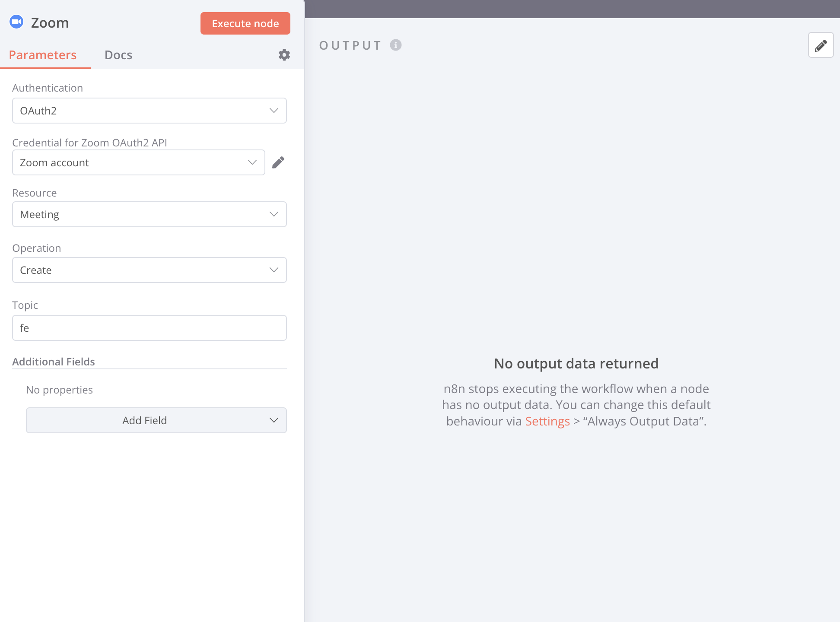
Task: Click the "Credential for Zoom OAuth2 API" label
Action: click(89, 143)
